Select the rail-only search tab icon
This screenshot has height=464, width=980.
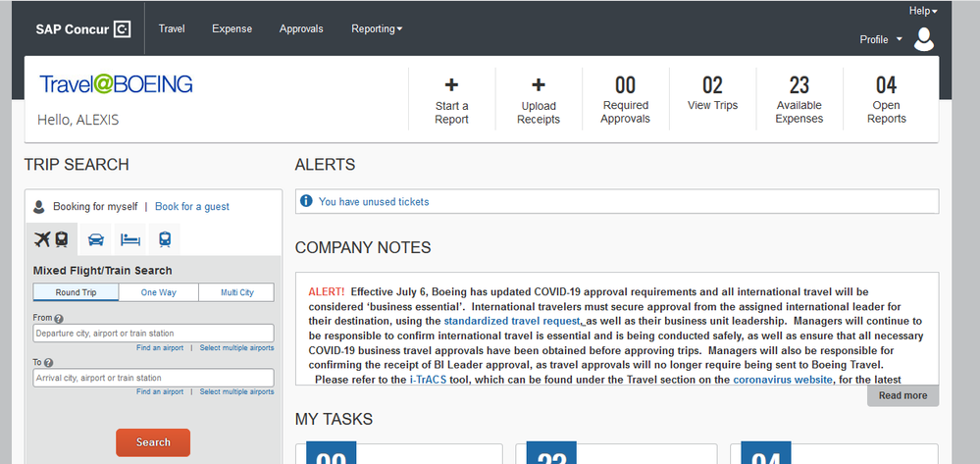165,239
